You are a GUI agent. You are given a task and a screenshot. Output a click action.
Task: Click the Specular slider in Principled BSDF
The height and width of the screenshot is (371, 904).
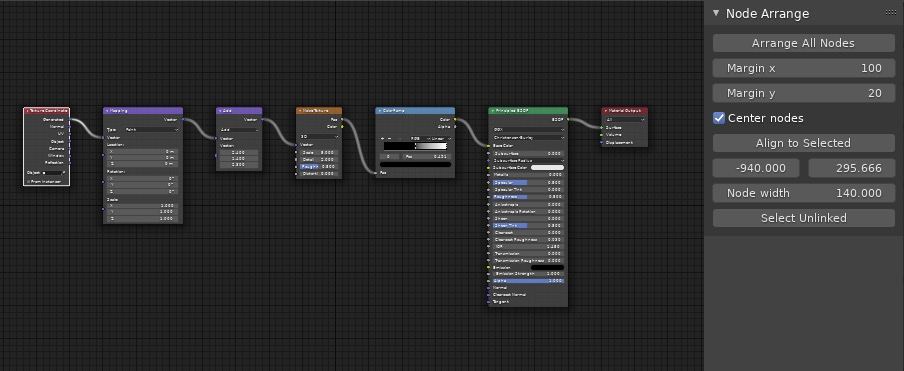pos(529,182)
